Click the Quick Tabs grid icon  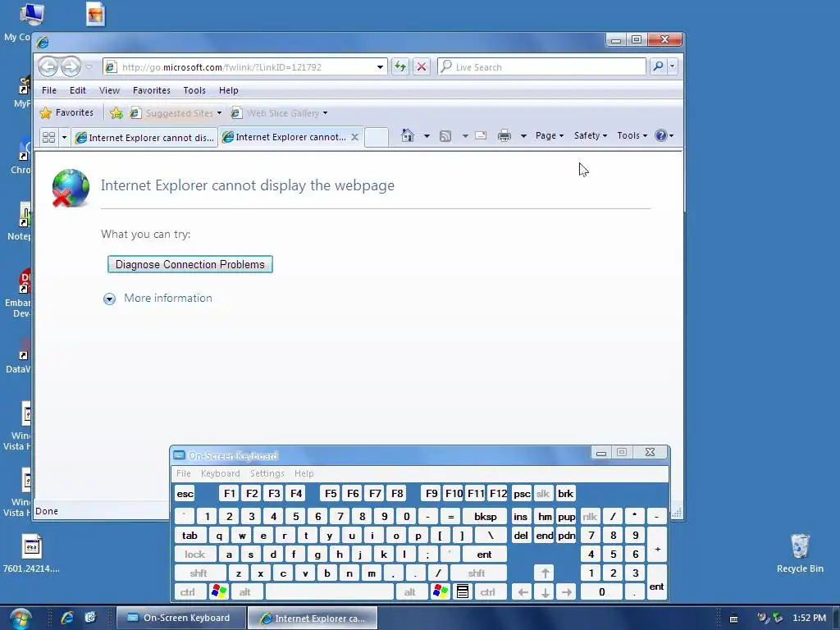click(x=48, y=137)
